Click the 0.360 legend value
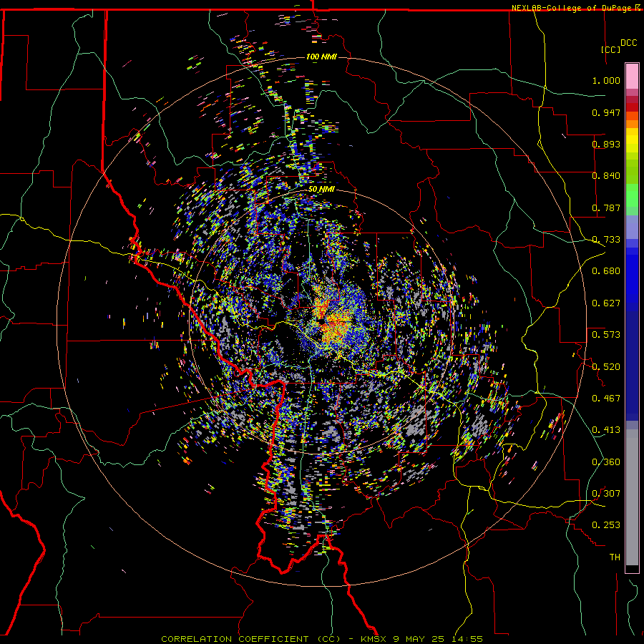This screenshot has height=644, width=644. (606, 462)
